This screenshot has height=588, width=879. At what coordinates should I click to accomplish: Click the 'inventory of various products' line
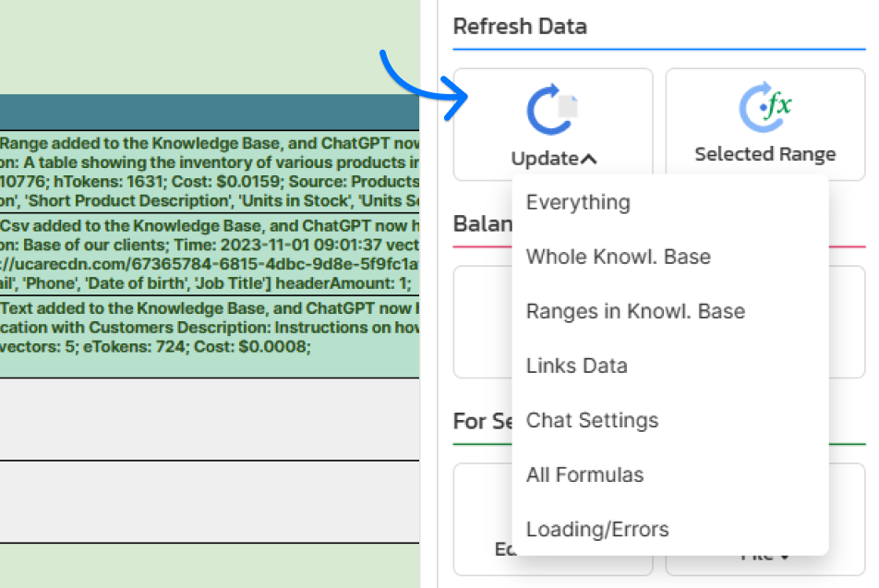[x=210, y=162]
